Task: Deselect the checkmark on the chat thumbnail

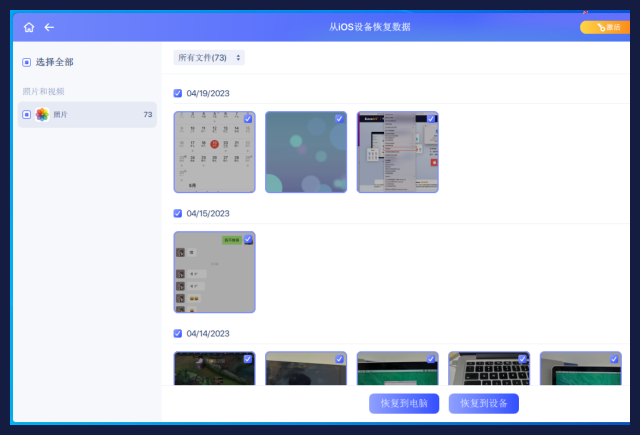Action: (x=248, y=240)
